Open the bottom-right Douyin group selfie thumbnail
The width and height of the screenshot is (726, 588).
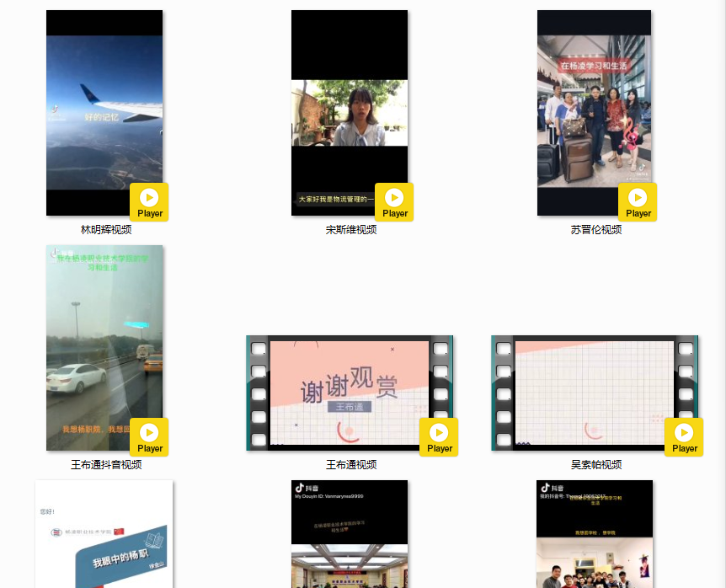click(594, 536)
